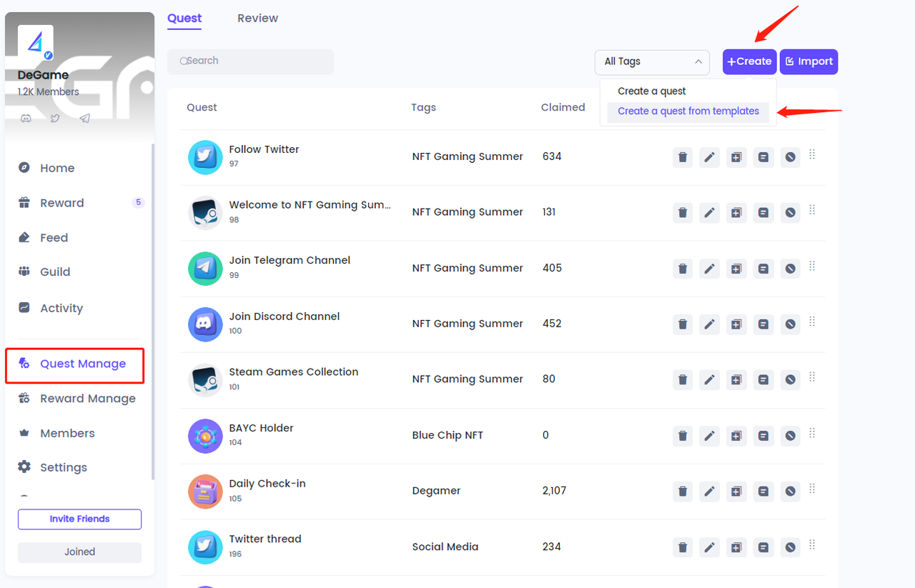Viewport: 915px width, 588px height.
Task: Click Join Discord Channel quest avatar
Action: (205, 324)
